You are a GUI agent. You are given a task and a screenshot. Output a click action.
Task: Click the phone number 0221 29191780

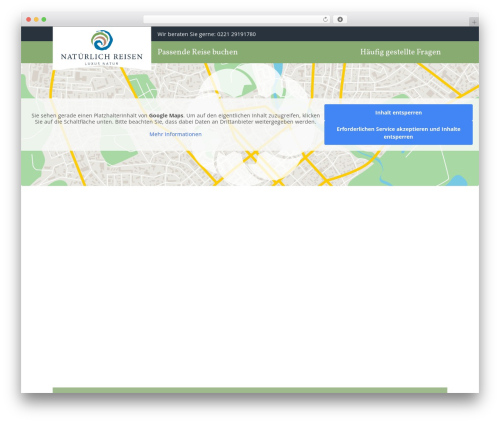point(236,34)
